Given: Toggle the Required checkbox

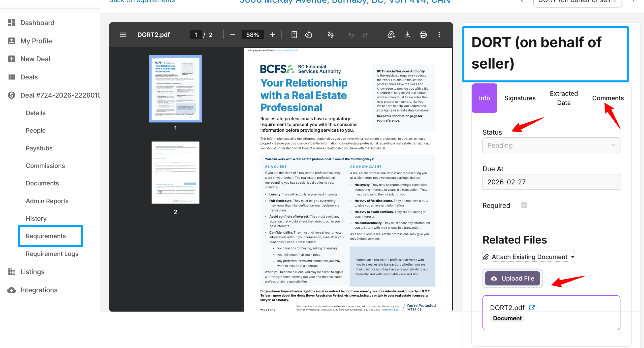Looking at the screenshot, I should 524,205.
